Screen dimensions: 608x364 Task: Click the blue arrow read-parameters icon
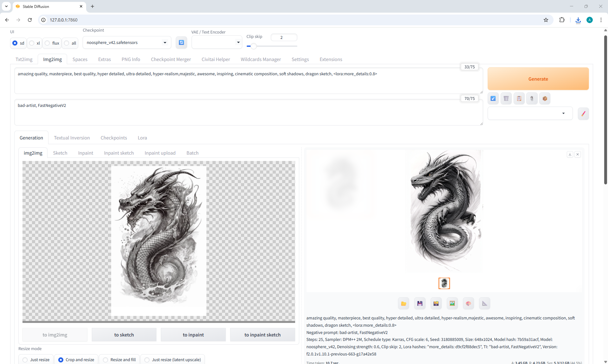tap(493, 99)
